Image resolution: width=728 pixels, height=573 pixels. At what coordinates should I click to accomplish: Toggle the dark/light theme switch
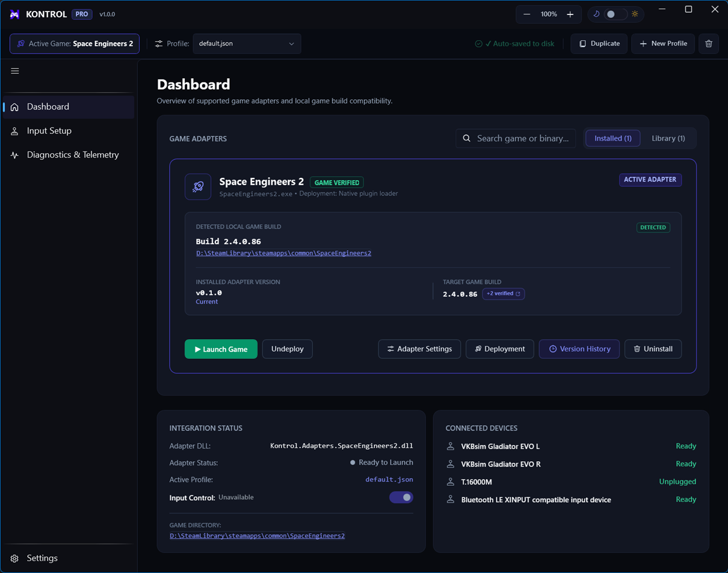click(x=615, y=14)
